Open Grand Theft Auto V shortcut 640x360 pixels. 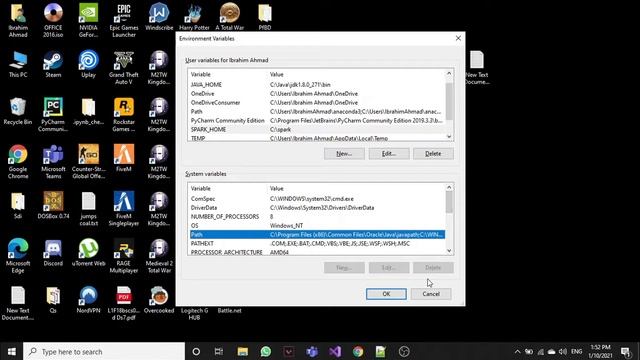124,68
